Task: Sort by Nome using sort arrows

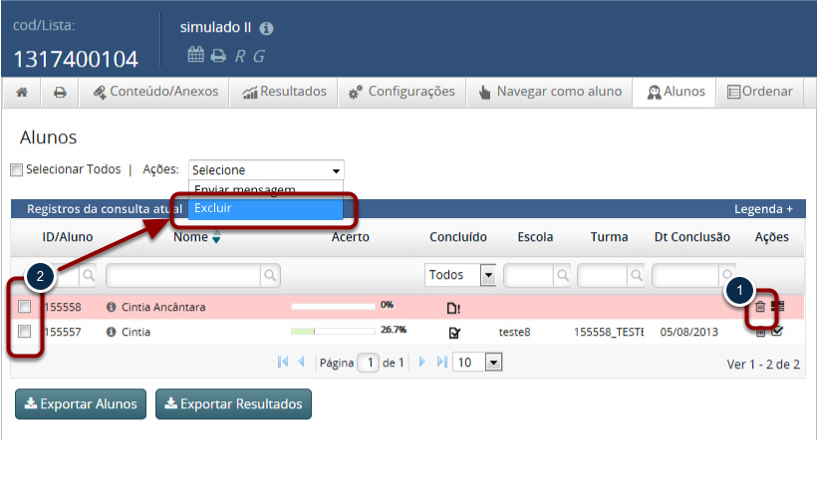Action: [x=216, y=237]
